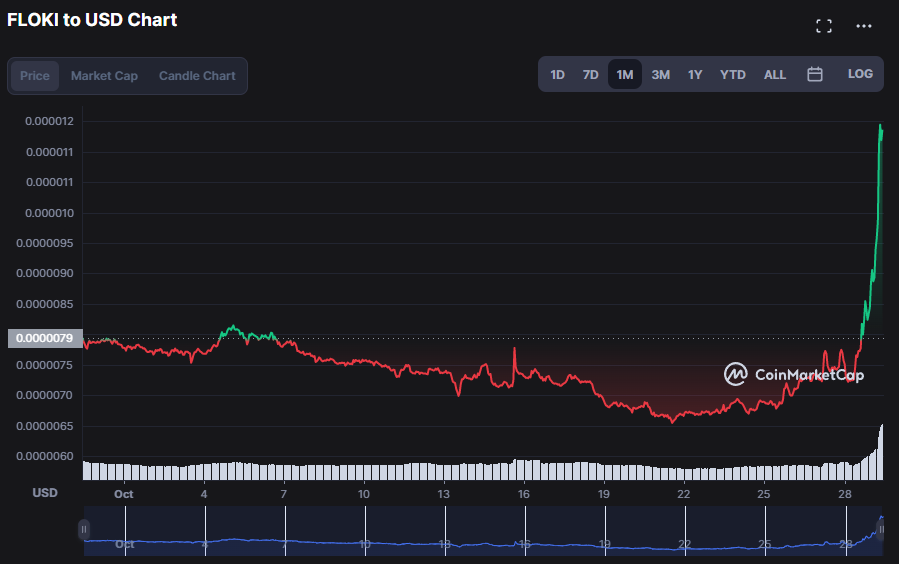Image resolution: width=899 pixels, height=564 pixels.
Task: Select the 1Y time range
Action: (x=695, y=75)
